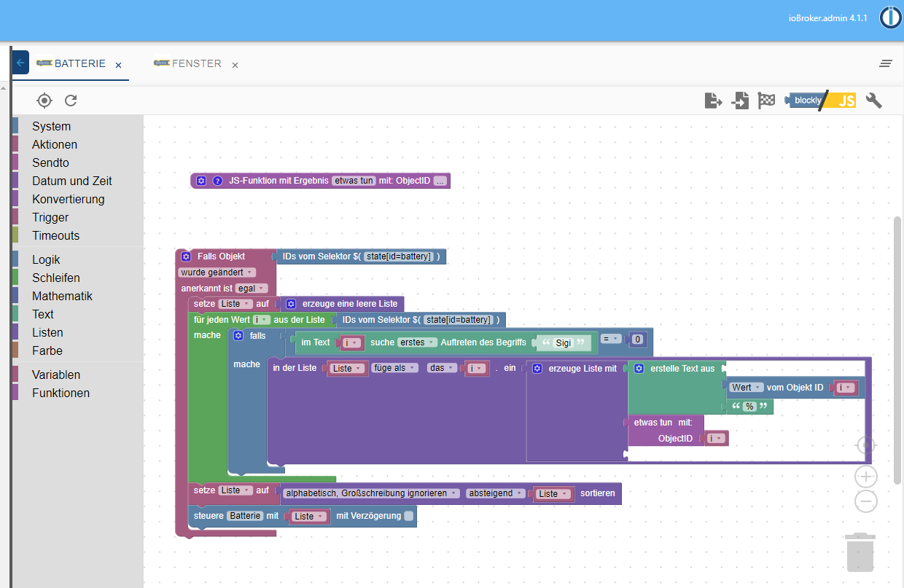Click the workspace reset-center target icon
Viewport: 904px width, 588px height.
[865, 445]
